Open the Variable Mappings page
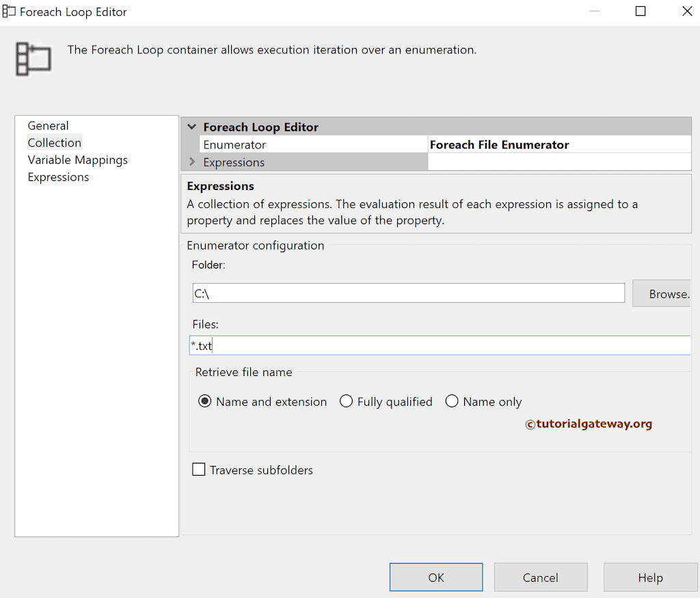Image resolution: width=700 pixels, height=598 pixels. 77,159
